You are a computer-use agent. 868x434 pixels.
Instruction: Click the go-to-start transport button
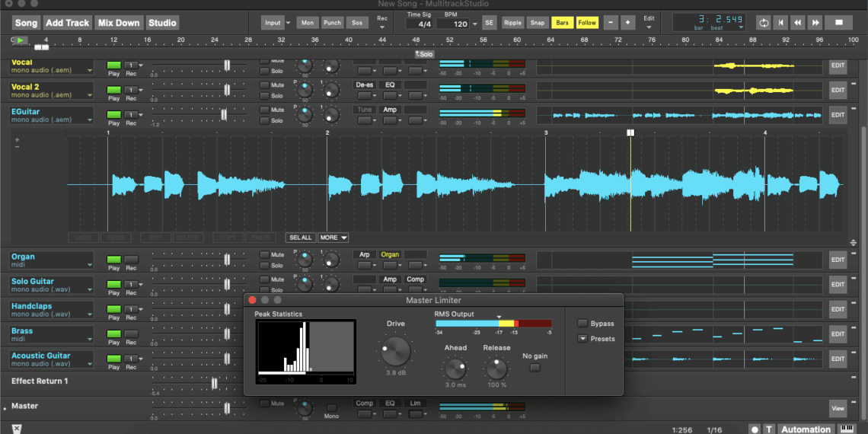tap(780, 23)
